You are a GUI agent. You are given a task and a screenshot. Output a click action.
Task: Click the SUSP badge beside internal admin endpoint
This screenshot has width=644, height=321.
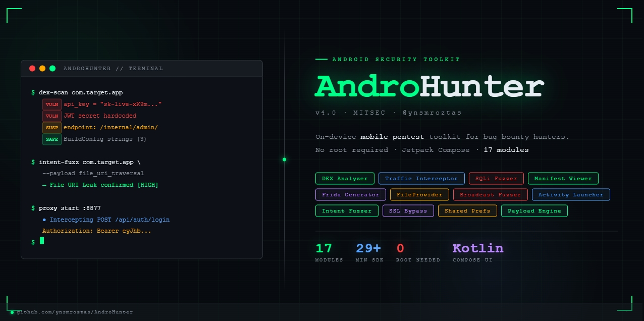51,127
